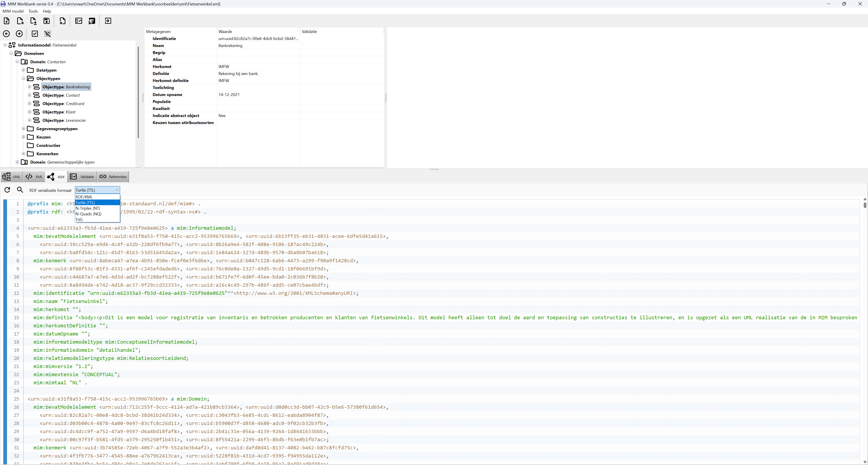The height and width of the screenshot is (465, 868).
Task: Toggle the checkmark box toolbar button
Action: pyautogui.click(x=35, y=34)
